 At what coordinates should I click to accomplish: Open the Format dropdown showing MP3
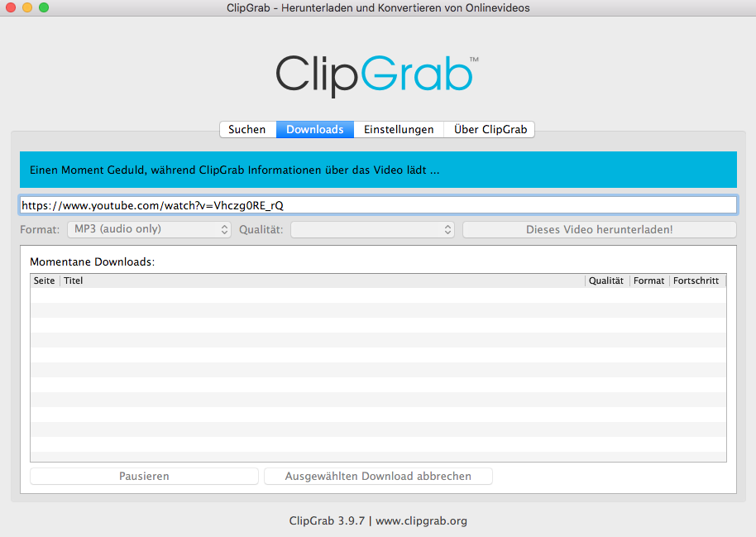point(149,229)
